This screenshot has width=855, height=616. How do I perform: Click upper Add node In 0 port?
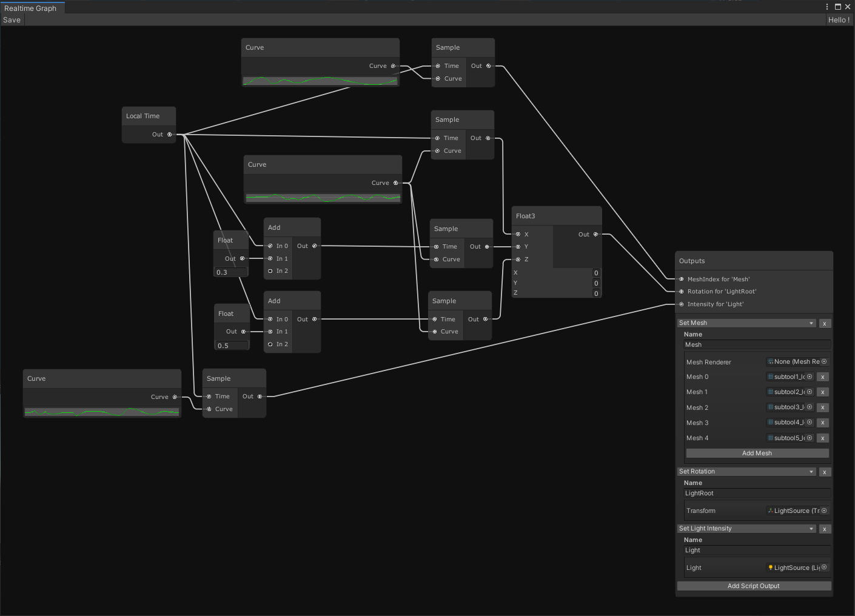pyautogui.click(x=270, y=246)
